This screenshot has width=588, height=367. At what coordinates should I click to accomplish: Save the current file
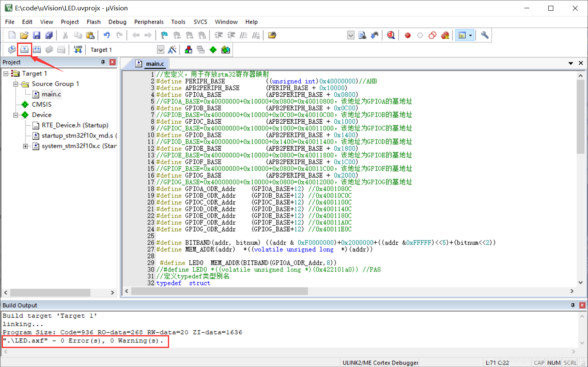[x=37, y=35]
